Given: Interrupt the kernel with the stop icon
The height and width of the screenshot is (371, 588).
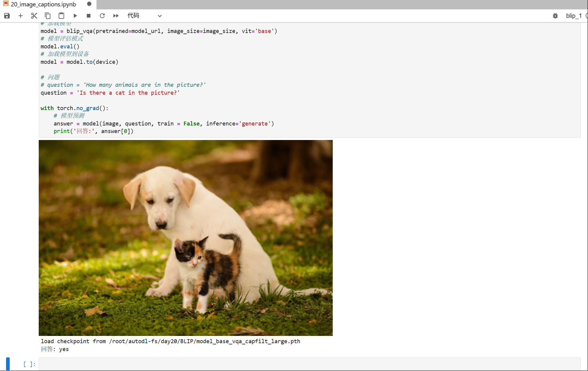Looking at the screenshot, I should tap(88, 16).
